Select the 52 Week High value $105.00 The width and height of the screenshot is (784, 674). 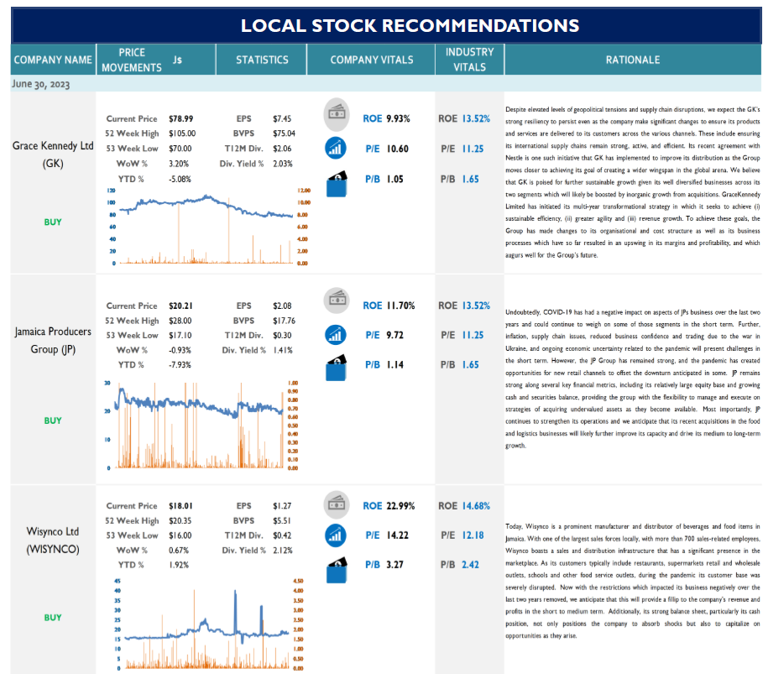(x=182, y=133)
